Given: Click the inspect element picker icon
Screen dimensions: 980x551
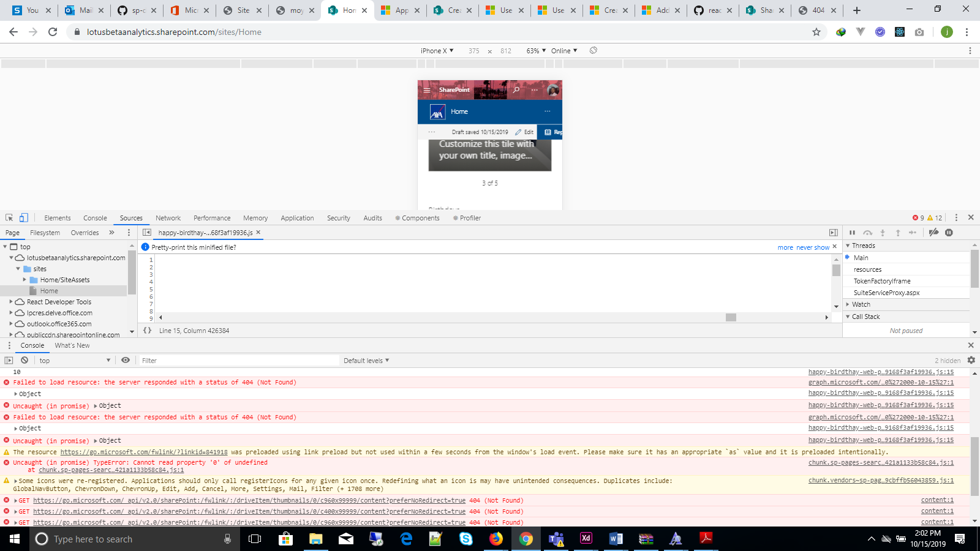Looking at the screenshot, I should click(x=9, y=217).
